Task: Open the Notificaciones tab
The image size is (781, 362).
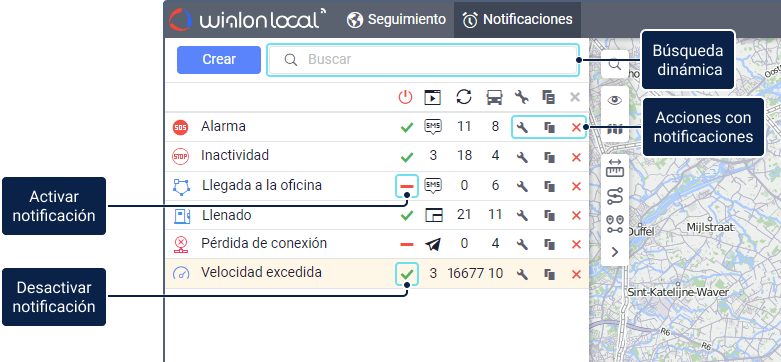Action: 517,20
